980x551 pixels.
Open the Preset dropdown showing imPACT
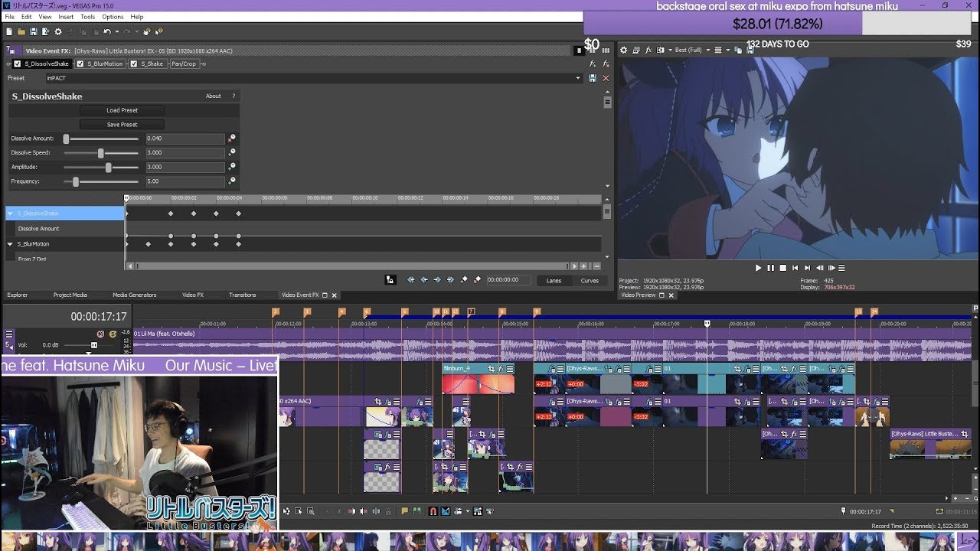pos(578,78)
